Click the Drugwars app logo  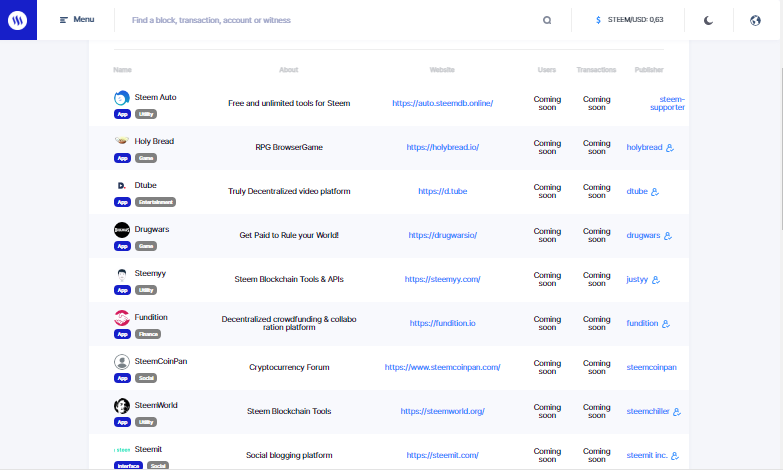coord(122,230)
